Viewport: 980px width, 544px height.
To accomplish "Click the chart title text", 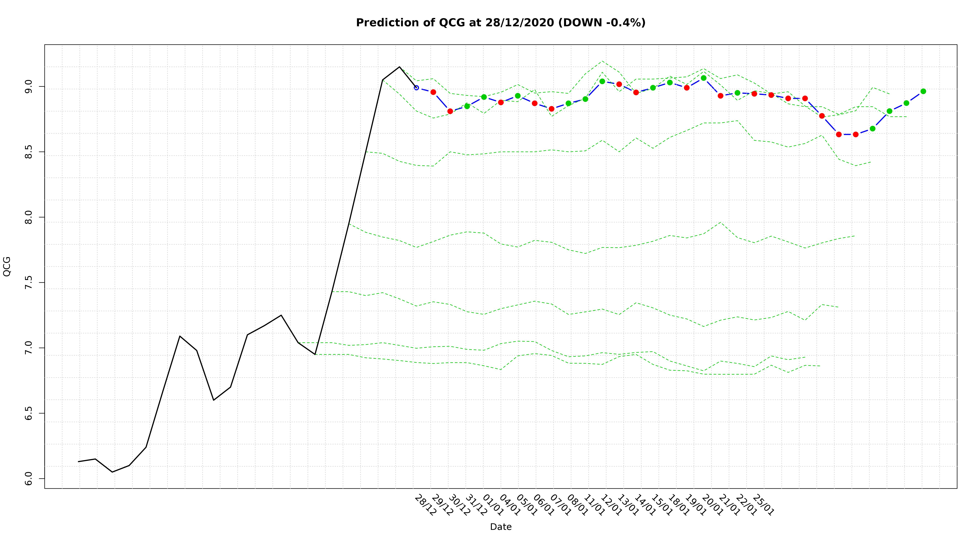I will point(501,23).
